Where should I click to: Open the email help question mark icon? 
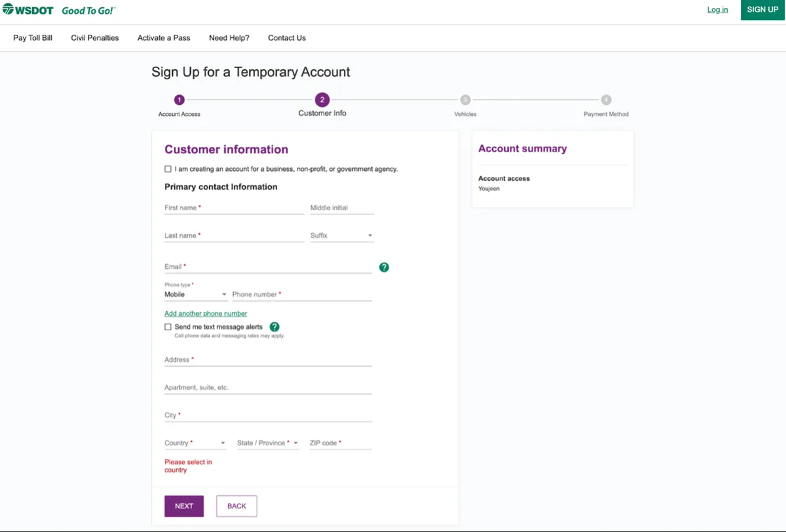tap(384, 267)
